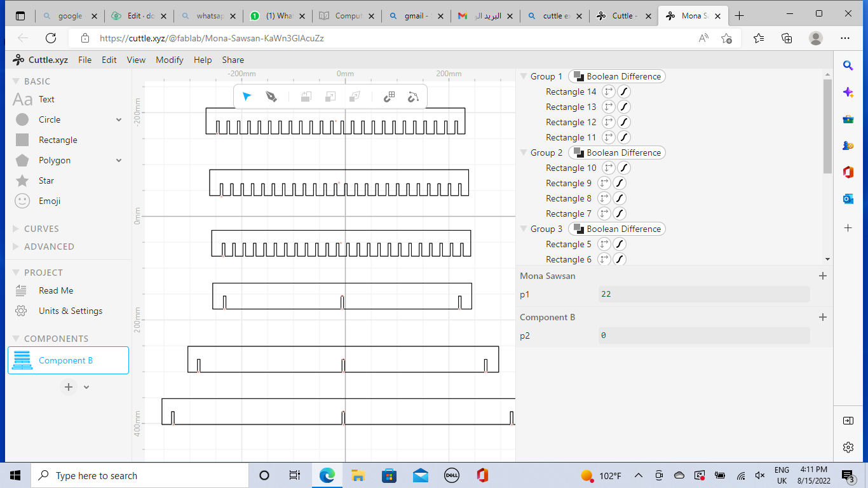Activate the Pen tool in canvas toolbar
This screenshot has height=488, width=868.
click(271, 97)
